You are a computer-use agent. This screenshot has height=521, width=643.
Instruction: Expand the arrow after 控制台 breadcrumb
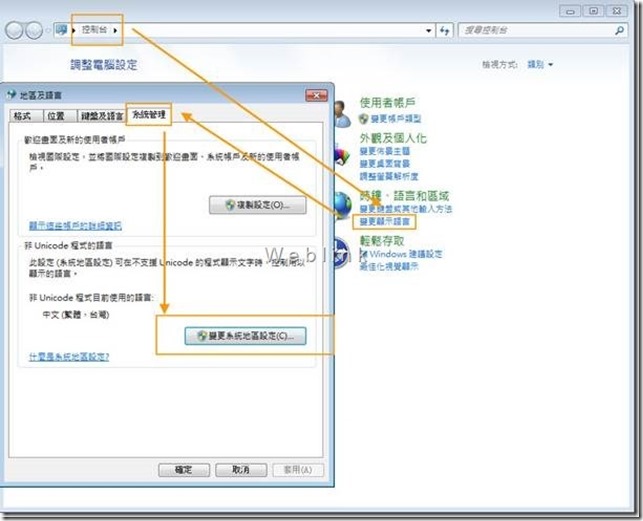(115, 30)
